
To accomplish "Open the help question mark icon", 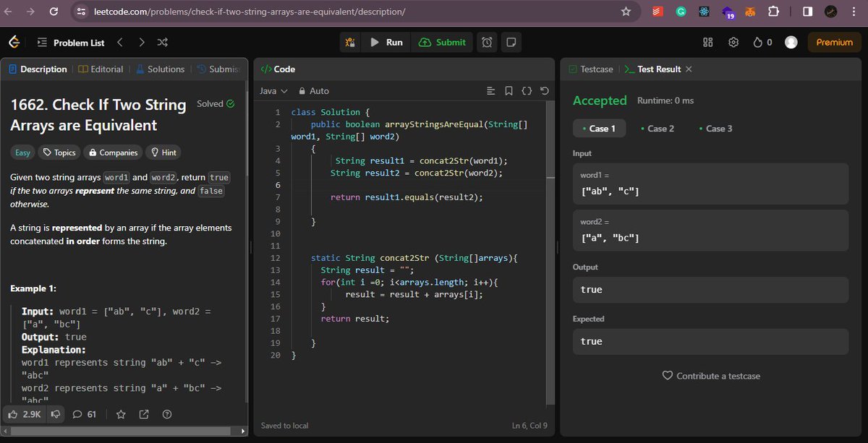I will (x=167, y=414).
